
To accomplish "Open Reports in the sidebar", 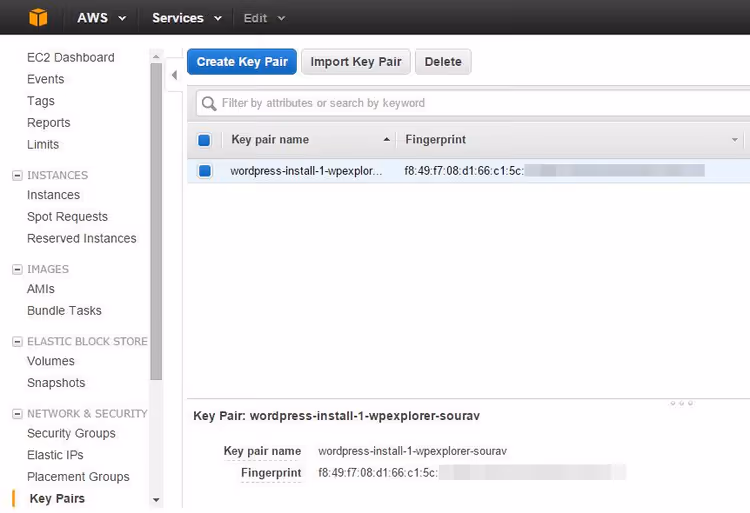I will click(x=48, y=123).
